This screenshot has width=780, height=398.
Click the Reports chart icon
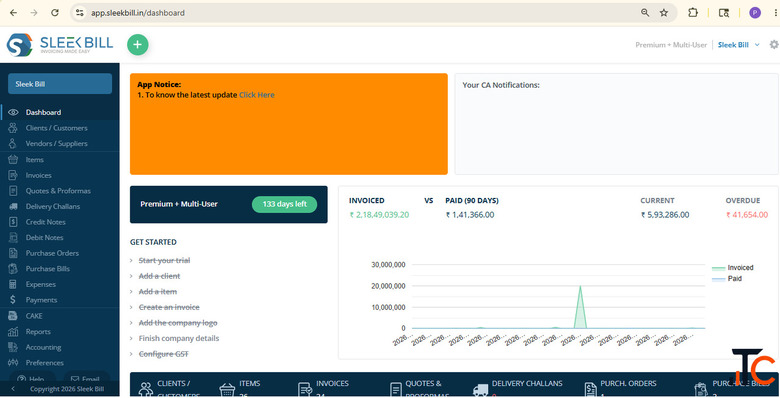pyautogui.click(x=13, y=332)
